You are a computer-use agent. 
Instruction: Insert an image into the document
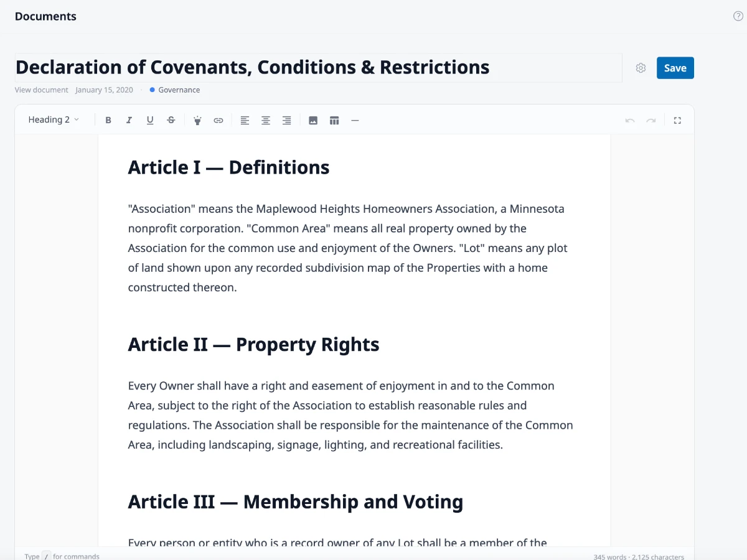pos(313,120)
